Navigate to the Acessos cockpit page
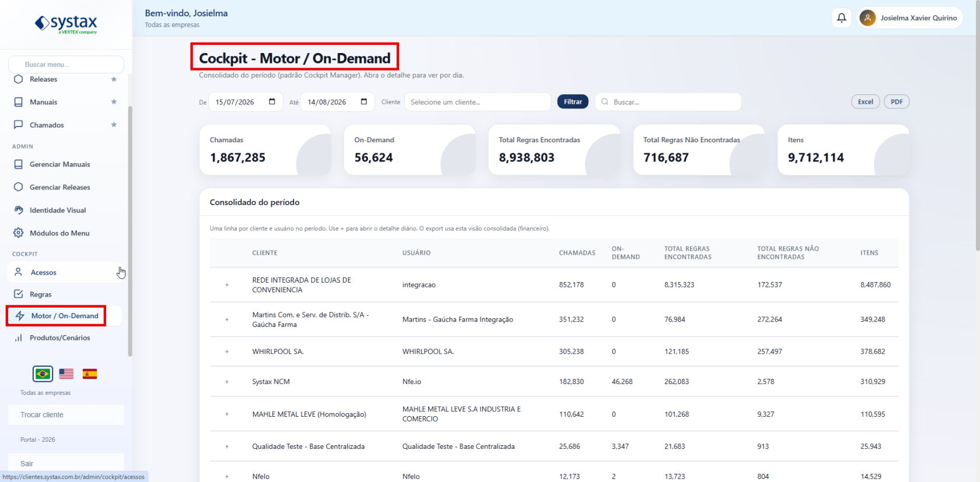Viewport: 980px width, 482px height. [x=65, y=272]
